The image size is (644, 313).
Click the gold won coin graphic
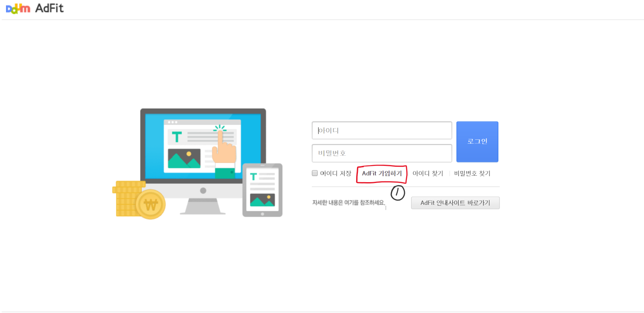[x=150, y=205]
